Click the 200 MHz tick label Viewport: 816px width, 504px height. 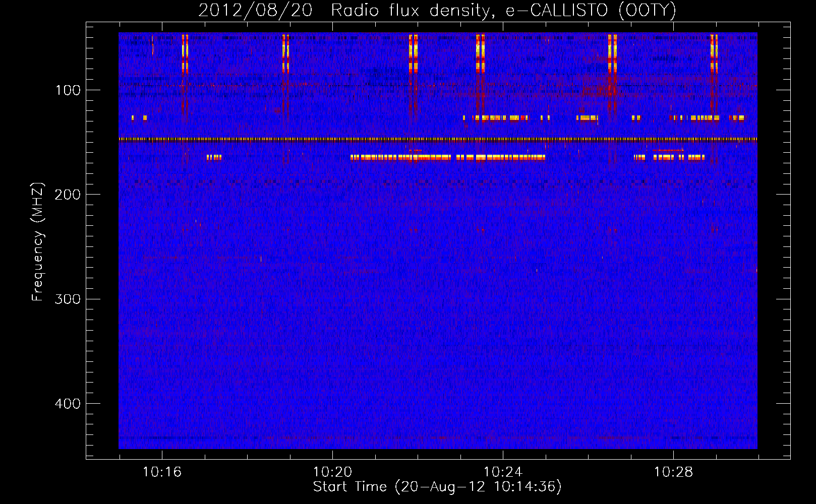68,195
